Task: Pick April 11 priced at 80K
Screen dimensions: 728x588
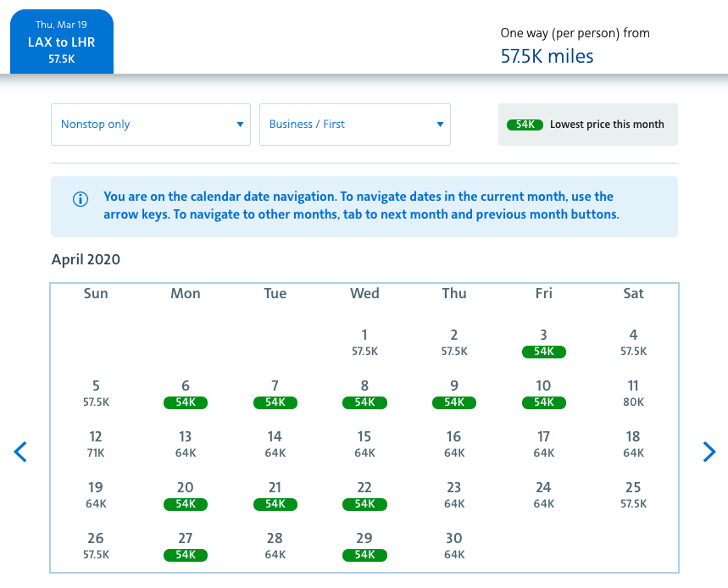Action: (x=633, y=394)
